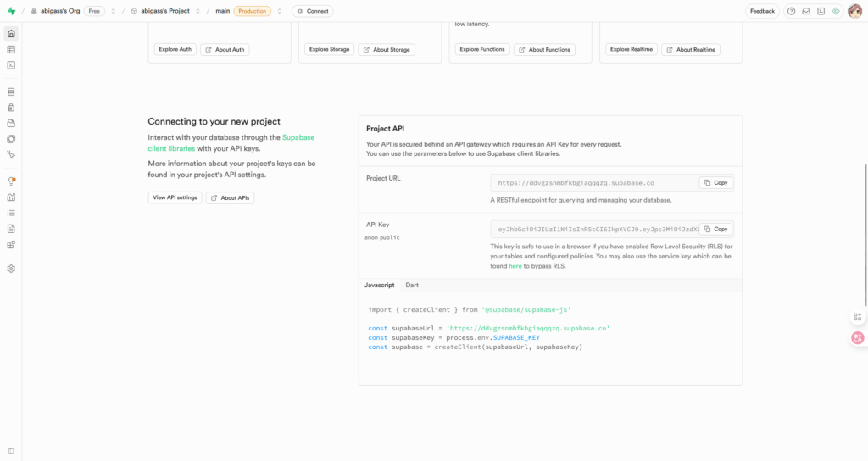This screenshot has width=868, height=461.
Task: Open the Database icon in sidebar
Action: tap(11, 92)
